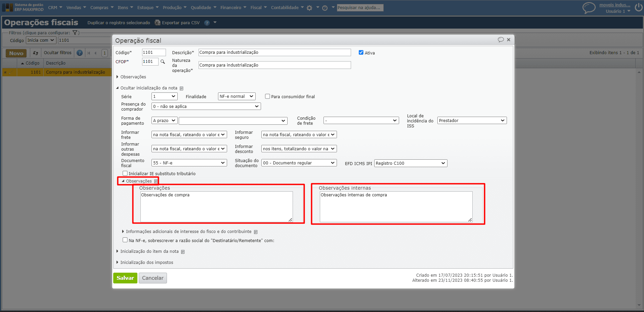
Task: Click the Observações internas text area
Action: click(x=396, y=207)
